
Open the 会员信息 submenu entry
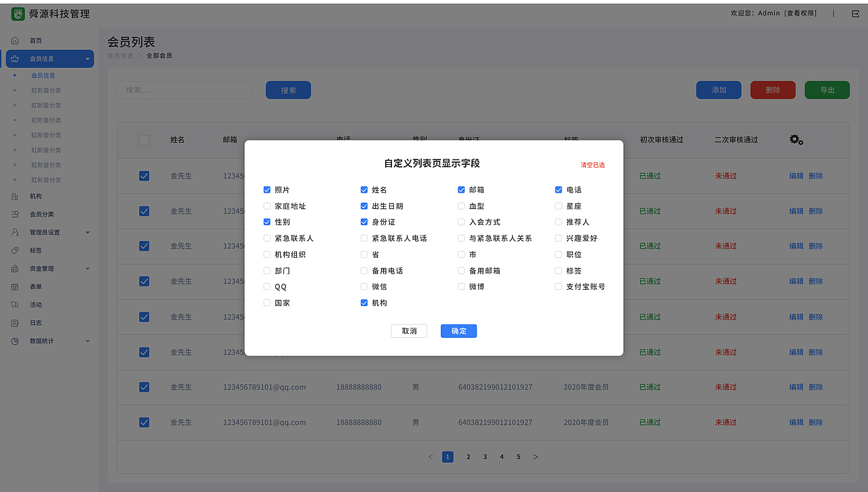[45, 75]
